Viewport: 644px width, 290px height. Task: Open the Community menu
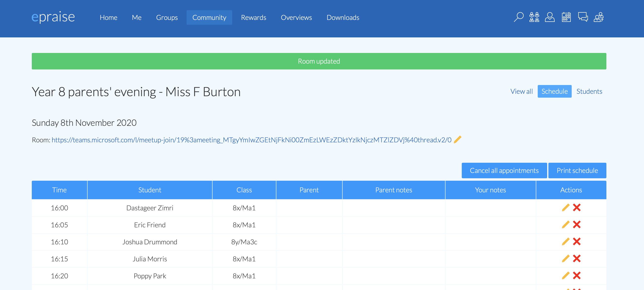point(209,17)
